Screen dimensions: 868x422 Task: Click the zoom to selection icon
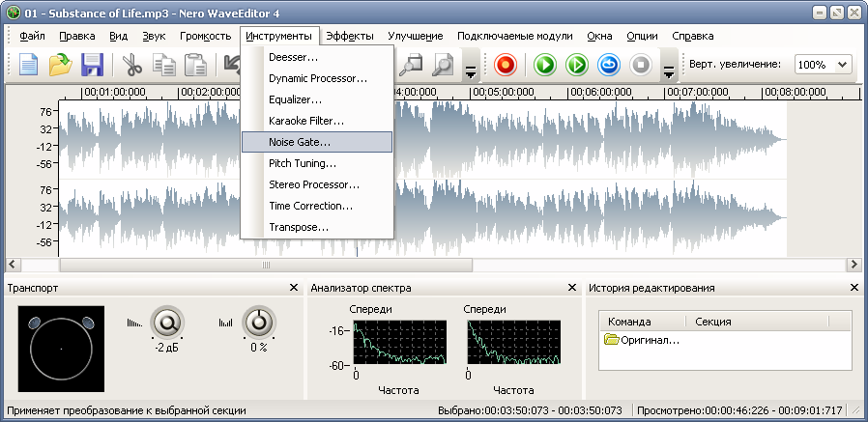[411, 65]
